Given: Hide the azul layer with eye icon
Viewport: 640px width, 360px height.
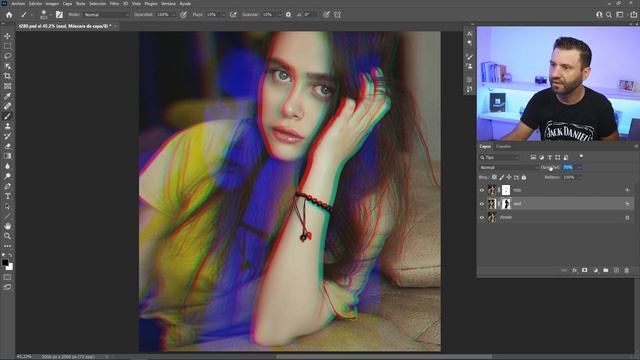Looking at the screenshot, I should (x=482, y=204).
